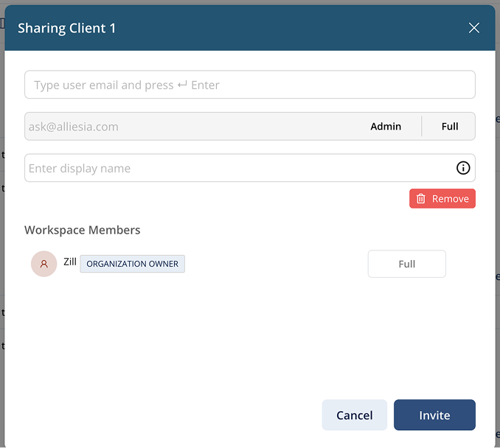Close the Sharing Client 1 dialog
The height and width of the screenshot is (448, 500).
(x=474, y=28)
